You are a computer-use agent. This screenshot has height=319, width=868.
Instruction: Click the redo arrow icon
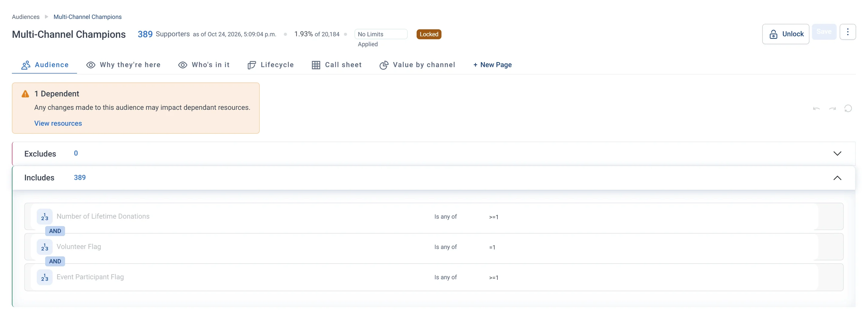click(832, 109)
